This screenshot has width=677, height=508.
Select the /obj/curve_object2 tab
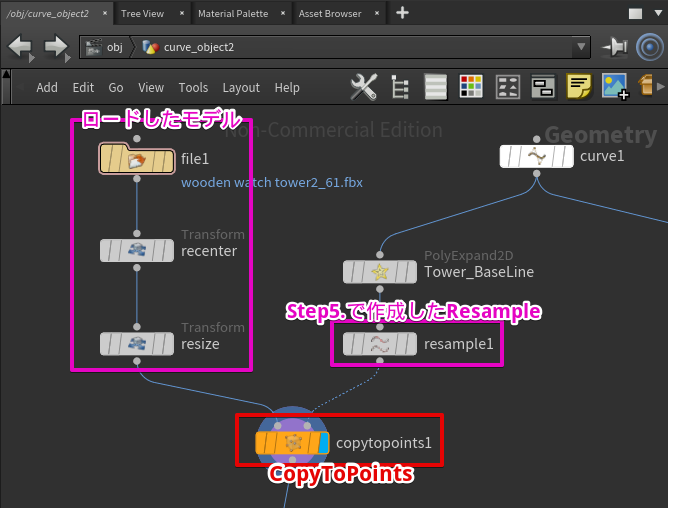(x=47, y=13)
